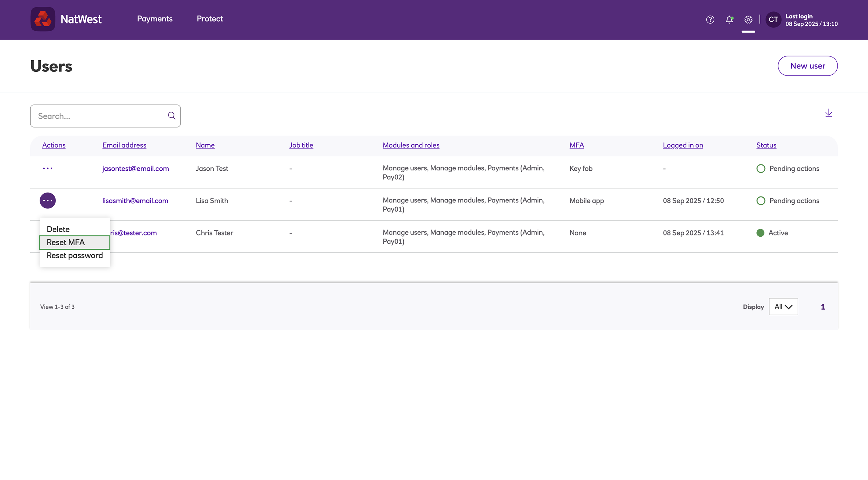
Task: Click into the Search input field
Action: point(99,116)
